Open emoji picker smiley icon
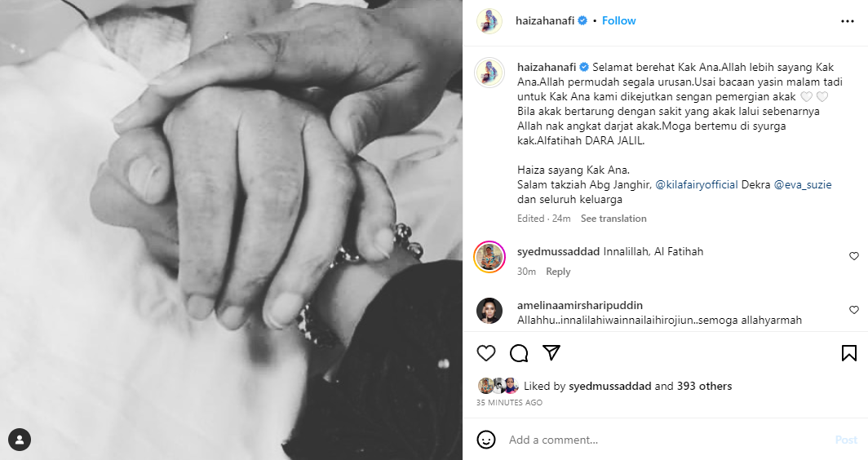The height and width of the screenshot is (460, 868). [486, 440]
